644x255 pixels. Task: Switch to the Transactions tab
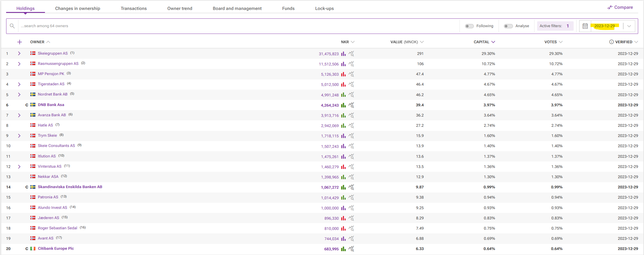click(x=134, y=8)
